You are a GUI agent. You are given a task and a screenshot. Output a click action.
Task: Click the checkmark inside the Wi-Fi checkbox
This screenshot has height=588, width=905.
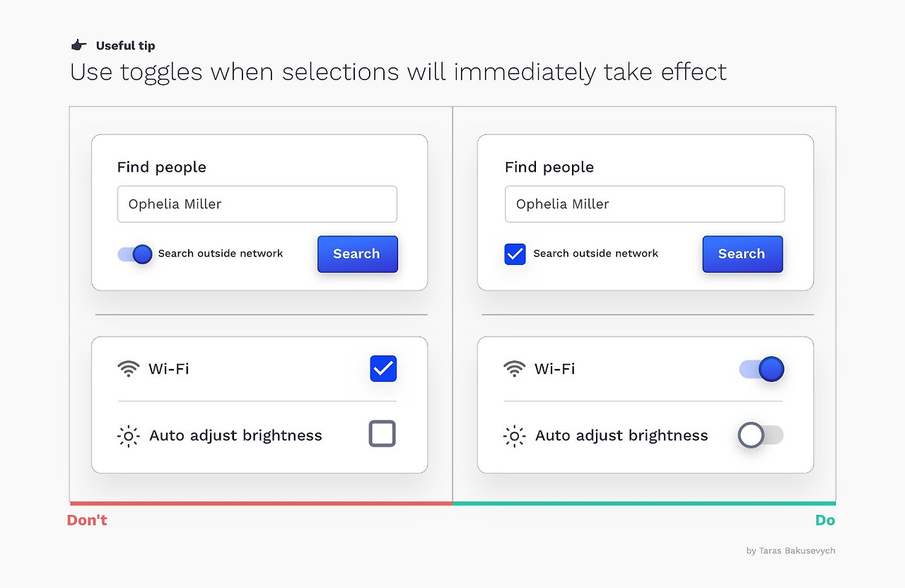[383, 368]
